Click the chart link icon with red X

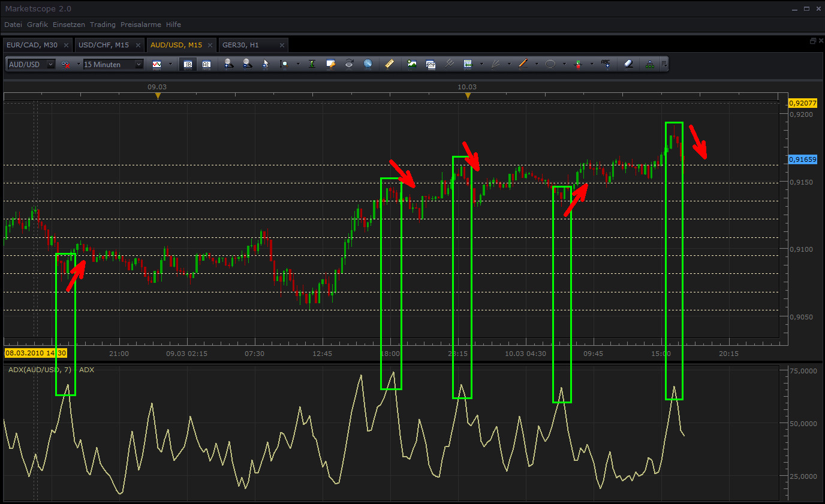(x=65, y=64)
